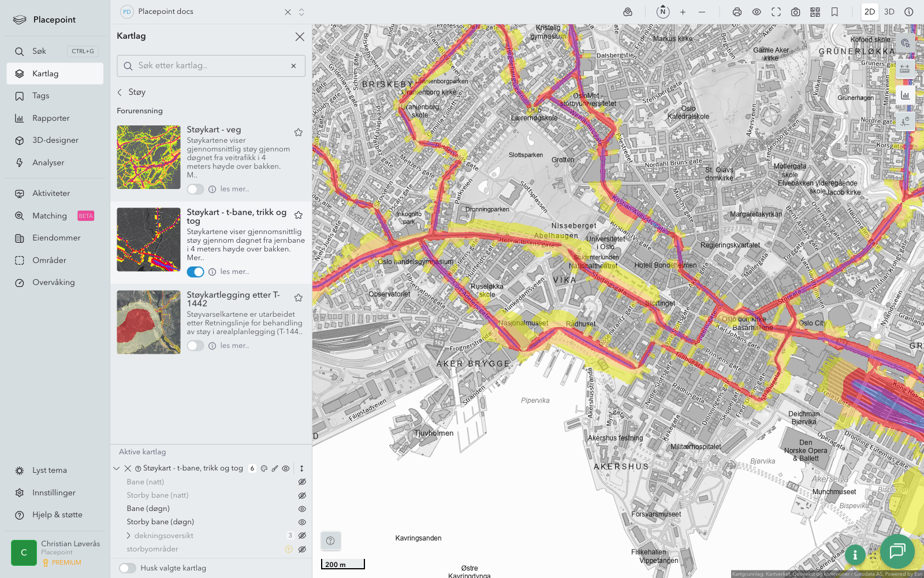Click the print map icon

(737, 12)
